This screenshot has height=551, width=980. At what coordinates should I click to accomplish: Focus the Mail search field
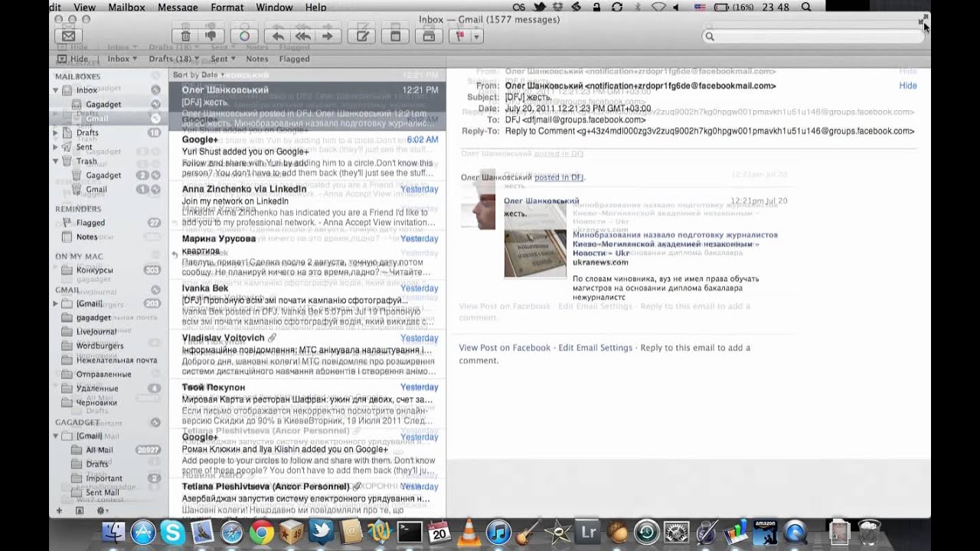812,36
